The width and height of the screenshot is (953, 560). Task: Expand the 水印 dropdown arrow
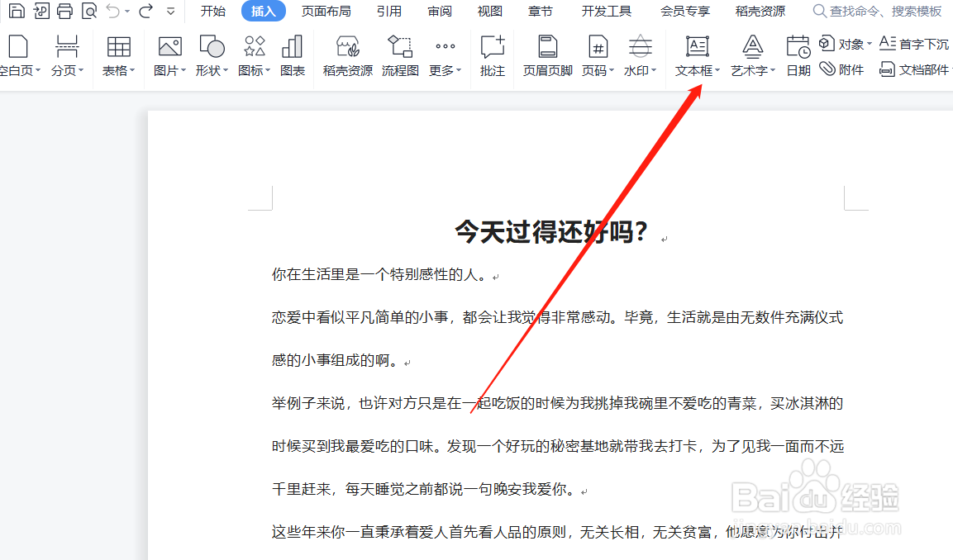[654, 70]
